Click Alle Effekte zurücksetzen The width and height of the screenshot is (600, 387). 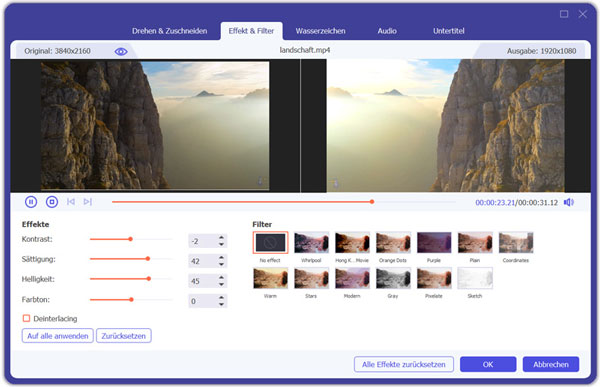coord(404,364)
